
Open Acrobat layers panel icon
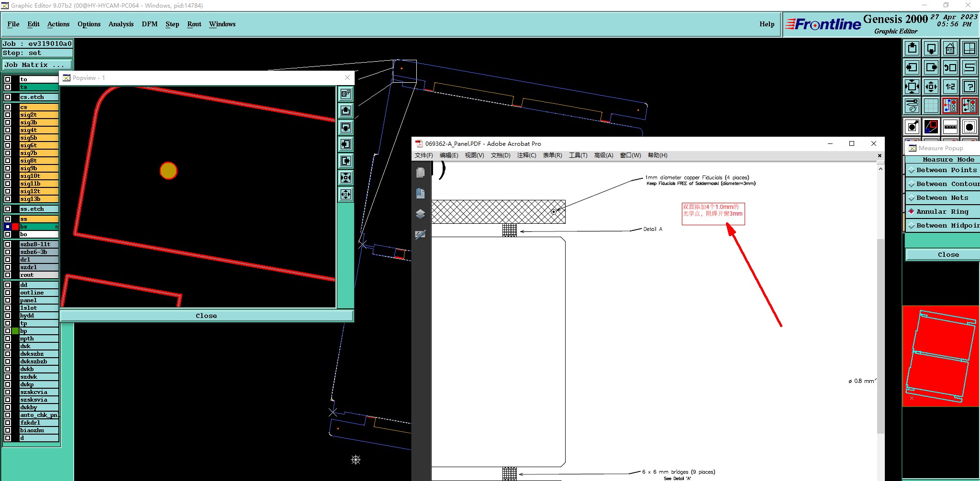point(421,214)
